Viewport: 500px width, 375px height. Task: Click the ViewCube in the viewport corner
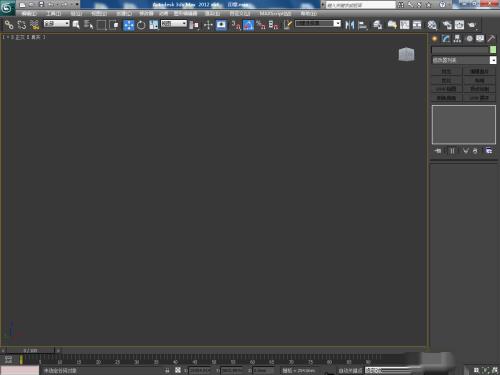tap(406, 54)
